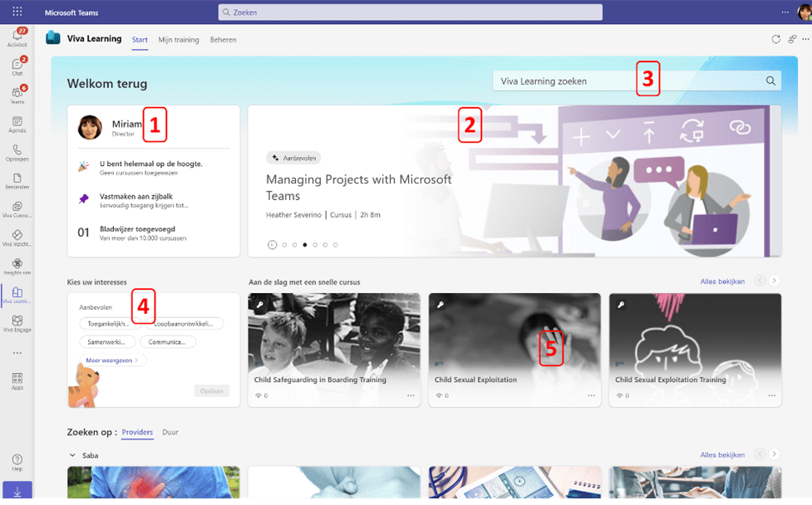This screenshot has width=812, height=505.
Task: Open Oproepen (calls) in sidebar
Action: 17,153
